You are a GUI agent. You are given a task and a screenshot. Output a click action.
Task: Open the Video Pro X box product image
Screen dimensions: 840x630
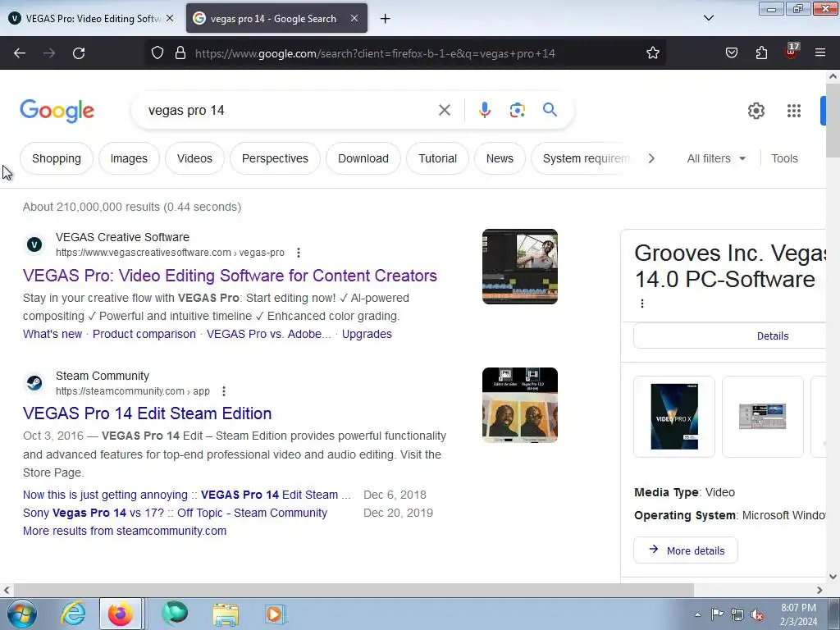coord(674,417)
